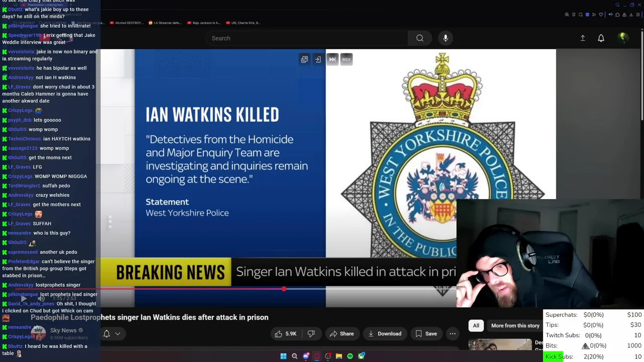
Task: Click the Download button
Action: coord(384,334)
